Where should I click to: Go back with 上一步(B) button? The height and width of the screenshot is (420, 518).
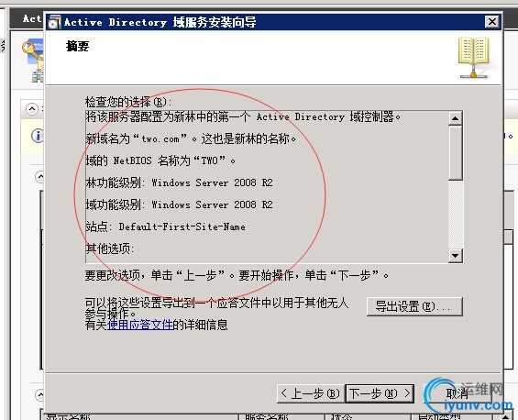[311, 393]
